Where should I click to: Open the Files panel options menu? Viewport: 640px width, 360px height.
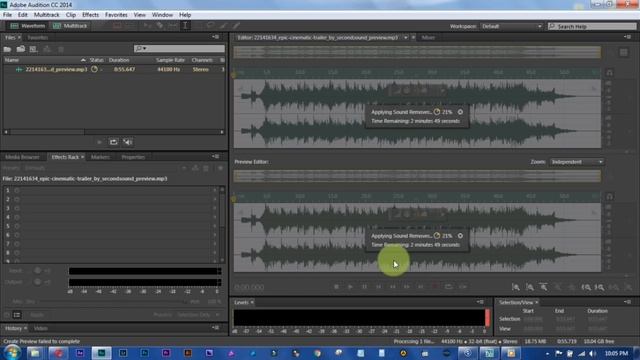pyautogui.click(x=216, y=37)
